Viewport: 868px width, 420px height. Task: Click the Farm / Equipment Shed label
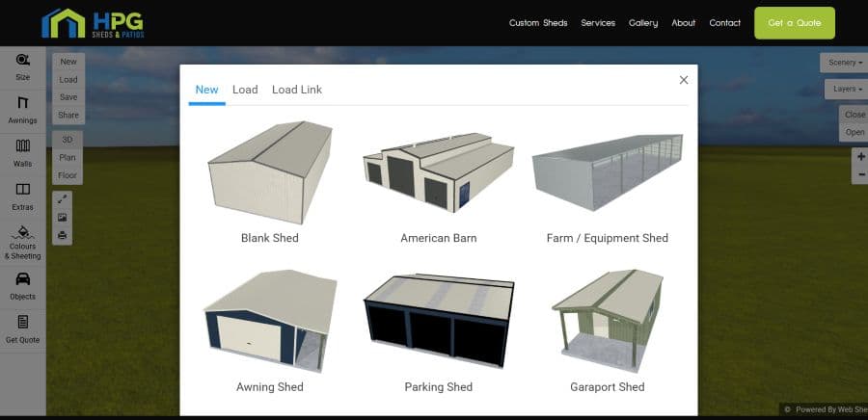608,238
